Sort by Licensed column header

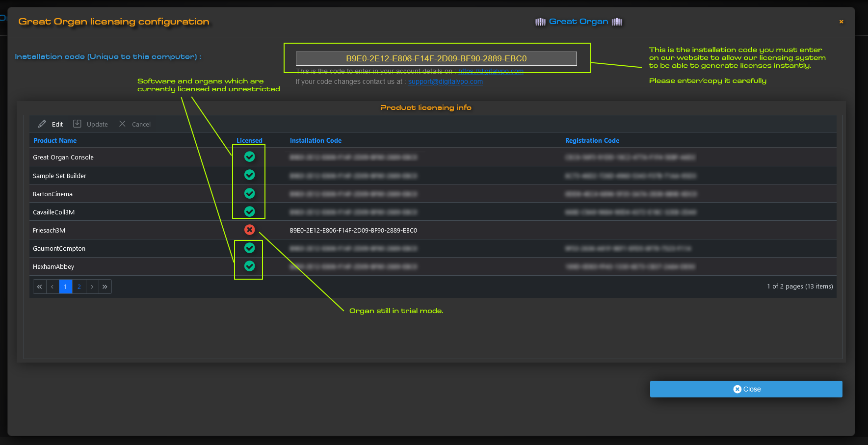pos(249,140)
